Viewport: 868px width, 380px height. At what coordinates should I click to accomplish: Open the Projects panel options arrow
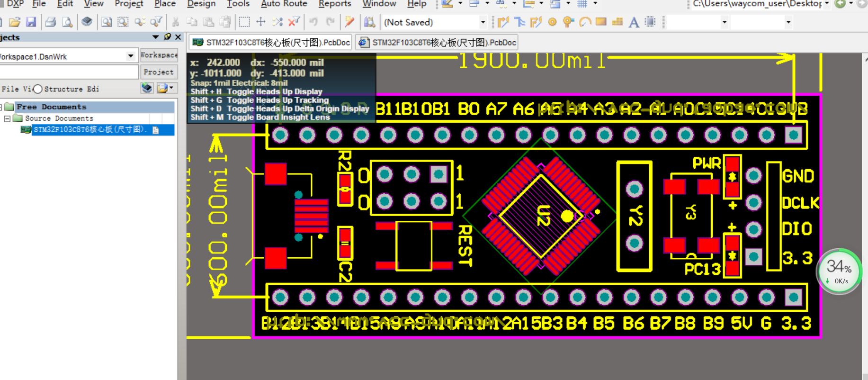tap(155, 37)
